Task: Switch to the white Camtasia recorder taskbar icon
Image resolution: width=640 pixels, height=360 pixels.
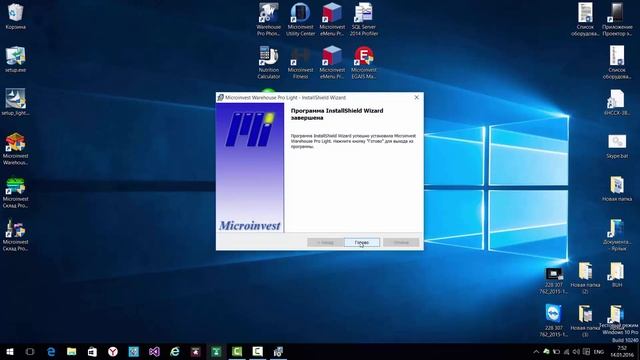Action: click(258, 352)
